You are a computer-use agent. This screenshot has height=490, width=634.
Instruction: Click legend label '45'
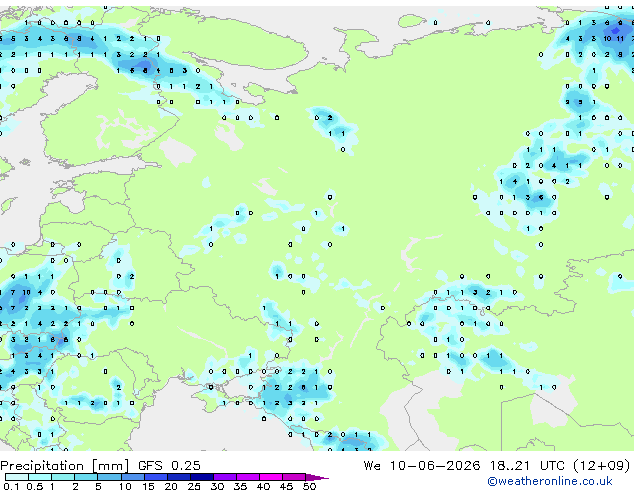pyautogui.click(x=286, y=486)
